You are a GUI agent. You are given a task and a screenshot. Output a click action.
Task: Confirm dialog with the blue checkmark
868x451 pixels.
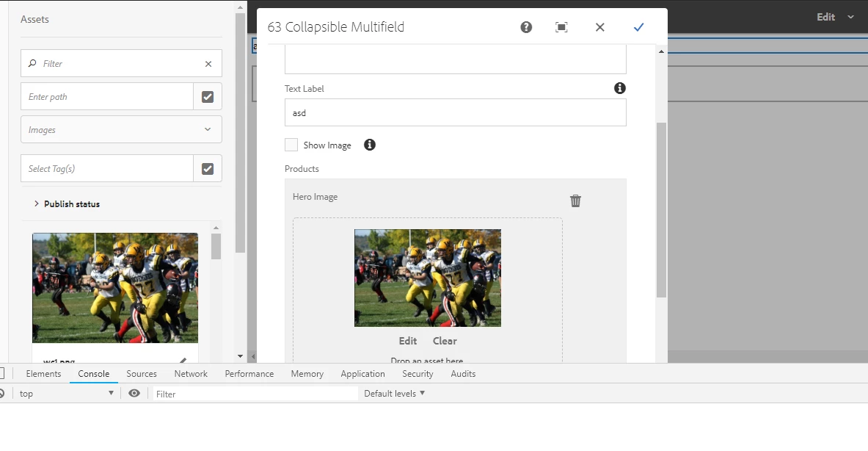(x=638, y=27)
